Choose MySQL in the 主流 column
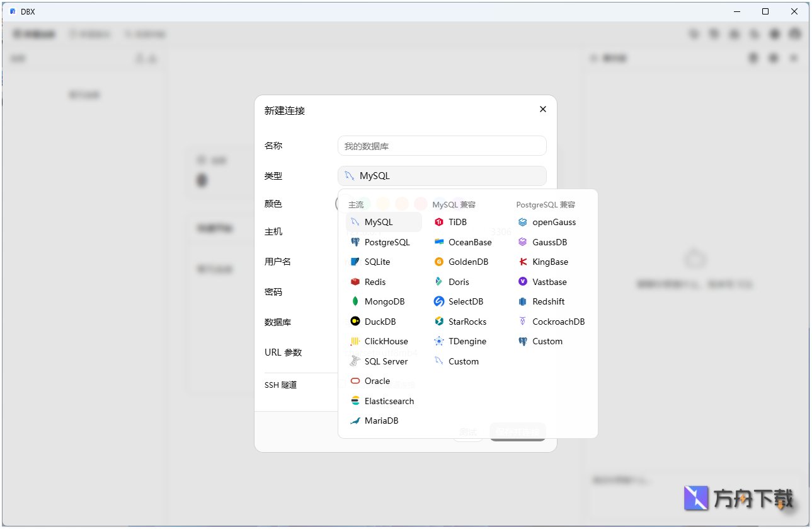 pyautogui.click(x=384, y=222)
